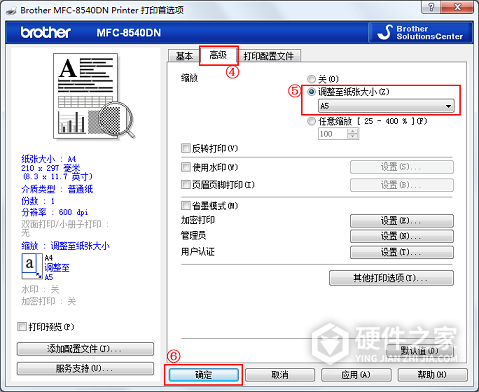Click the A4-to-A5 scaling page icon

(32, 266)
